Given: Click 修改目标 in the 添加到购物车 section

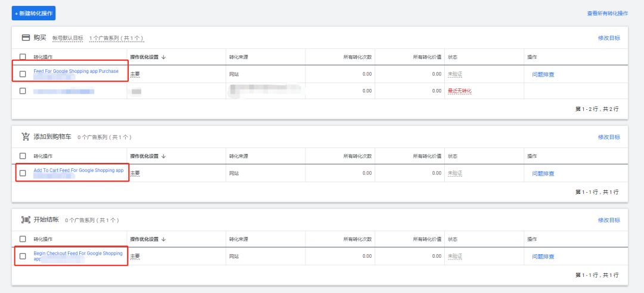Looking at the screenshot, I should pos(609,137).
